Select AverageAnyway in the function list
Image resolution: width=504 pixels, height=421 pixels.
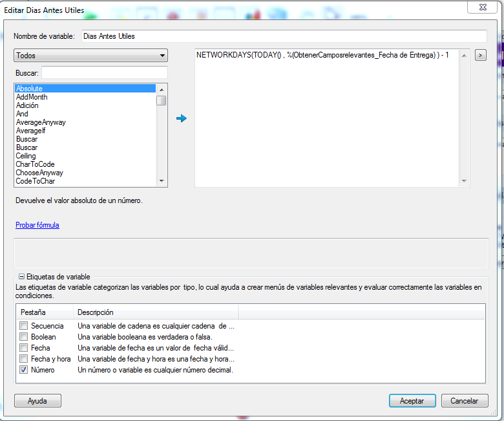85,122
